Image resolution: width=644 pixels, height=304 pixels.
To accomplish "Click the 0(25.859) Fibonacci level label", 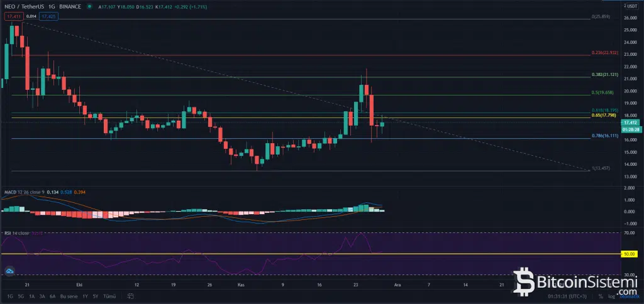I will pyautogui.click(x=600, y=16).
